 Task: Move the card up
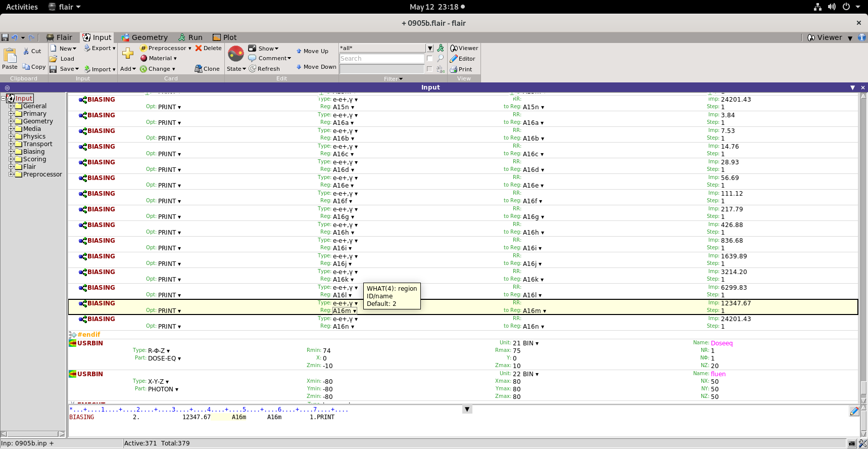coord(312,51)
